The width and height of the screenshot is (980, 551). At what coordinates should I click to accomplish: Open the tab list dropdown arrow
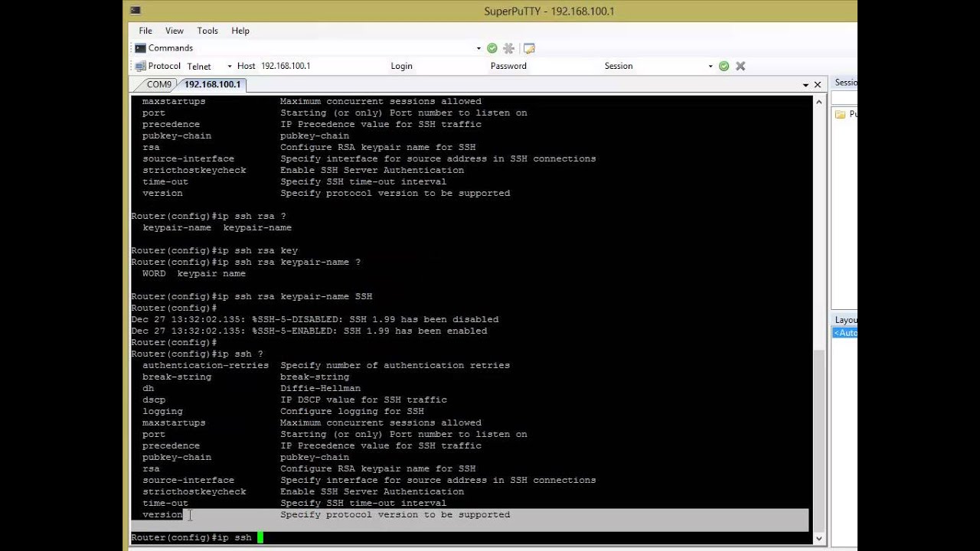(x=805, y=85)
